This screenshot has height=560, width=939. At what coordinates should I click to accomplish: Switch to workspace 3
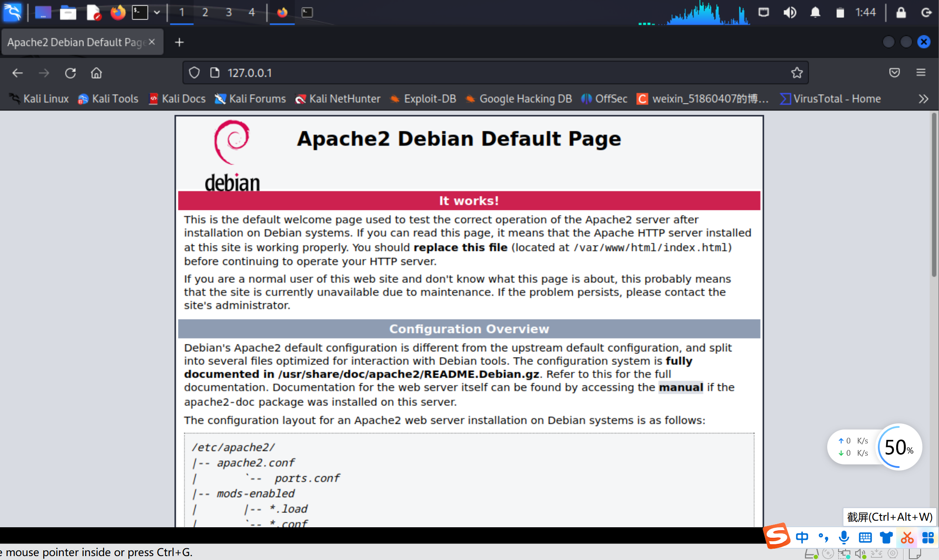[x=229, y=13]
